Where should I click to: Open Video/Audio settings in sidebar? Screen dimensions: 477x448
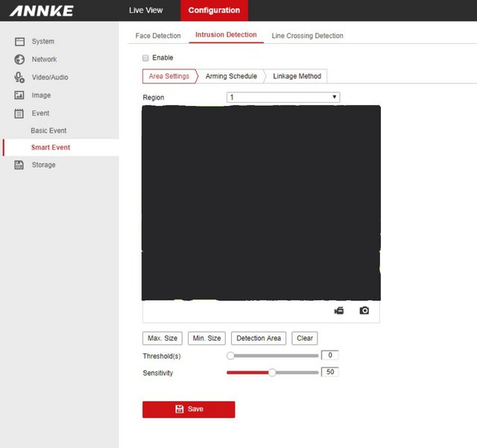click(x=50, y=78)
